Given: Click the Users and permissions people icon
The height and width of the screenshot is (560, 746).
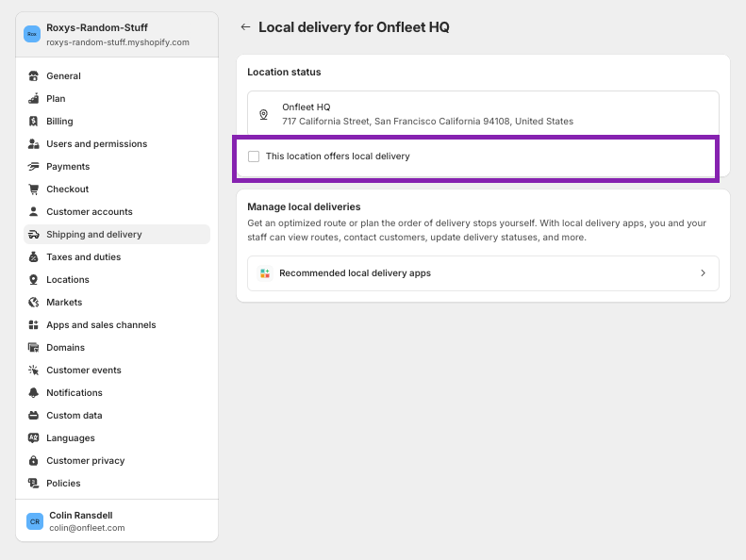Looking at the screenshot, I should (x=33, y=143).
